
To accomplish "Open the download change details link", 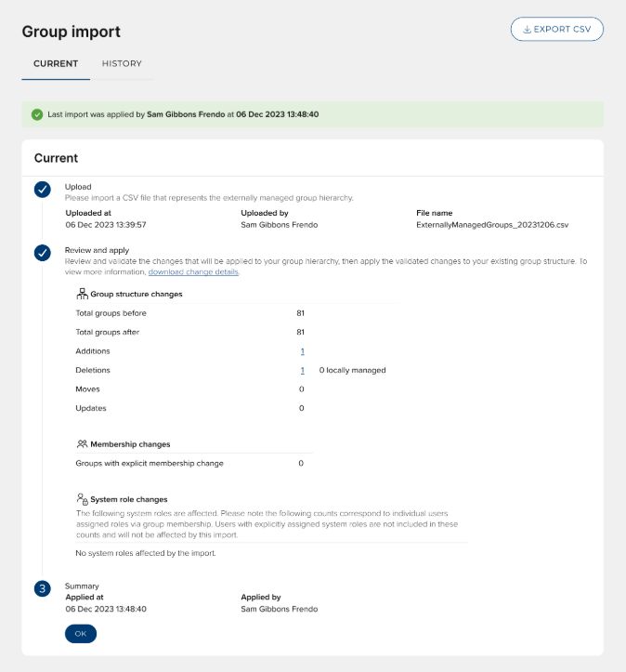I will [194, 272].
